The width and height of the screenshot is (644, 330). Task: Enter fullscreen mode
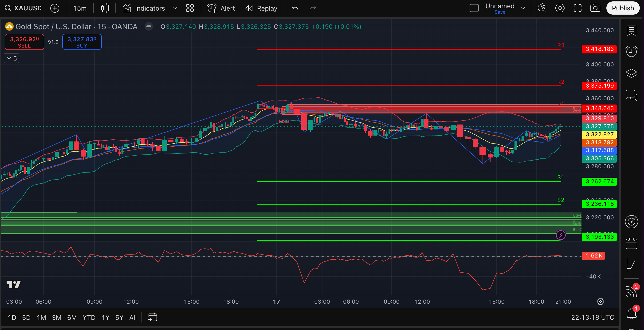(577, 8)
